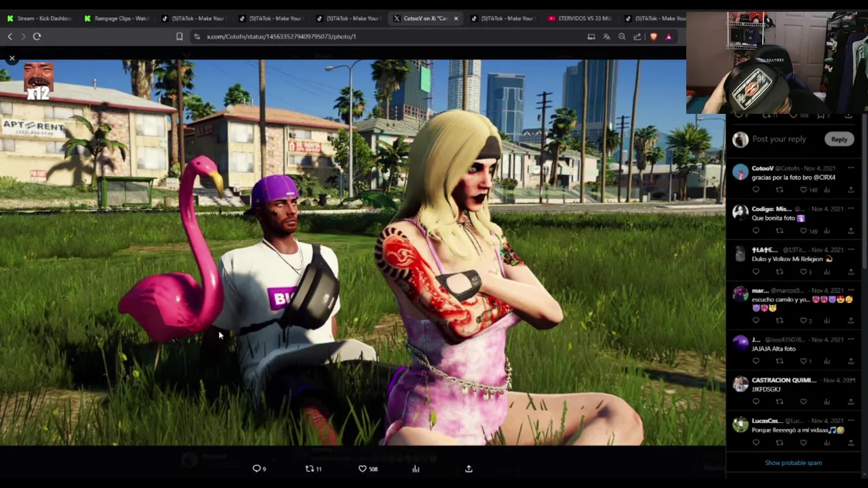
Task: Open more options on the LucasCas... comment
Action: (x=850, y=420)
